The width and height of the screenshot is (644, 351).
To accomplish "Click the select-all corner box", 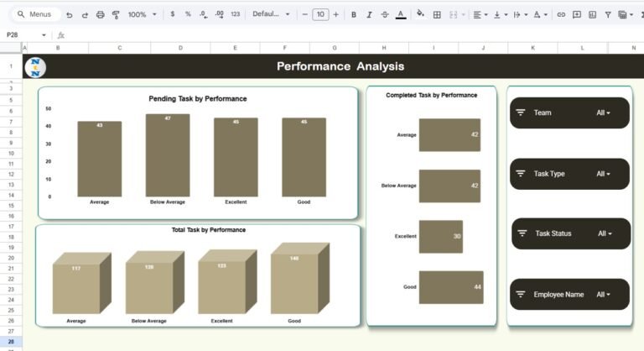I will (x=11, y=48).
